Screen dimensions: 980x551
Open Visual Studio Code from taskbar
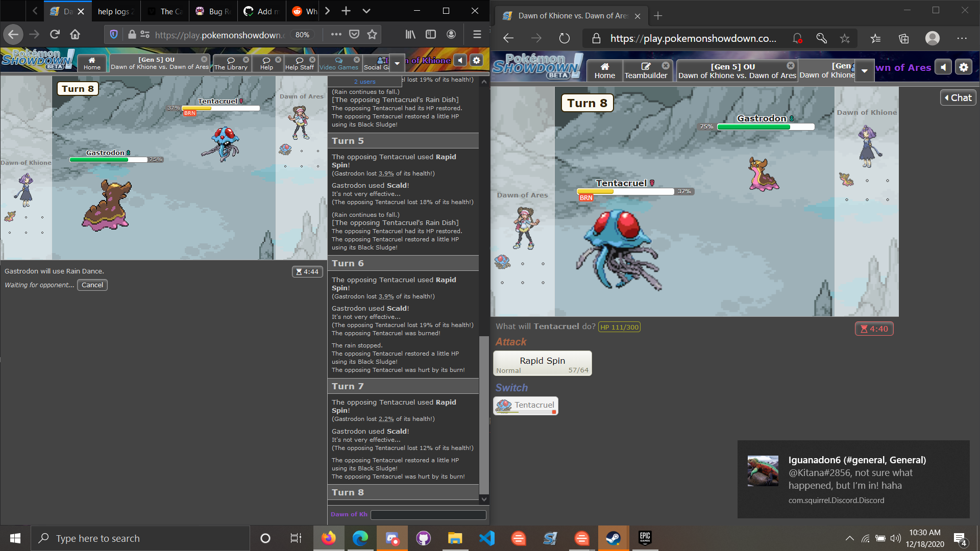487,538
